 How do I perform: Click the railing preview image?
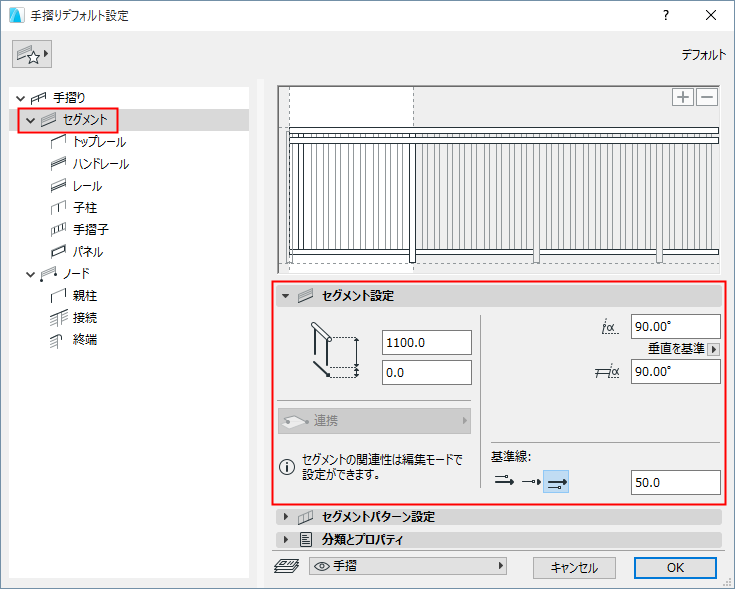click(498, 179)
